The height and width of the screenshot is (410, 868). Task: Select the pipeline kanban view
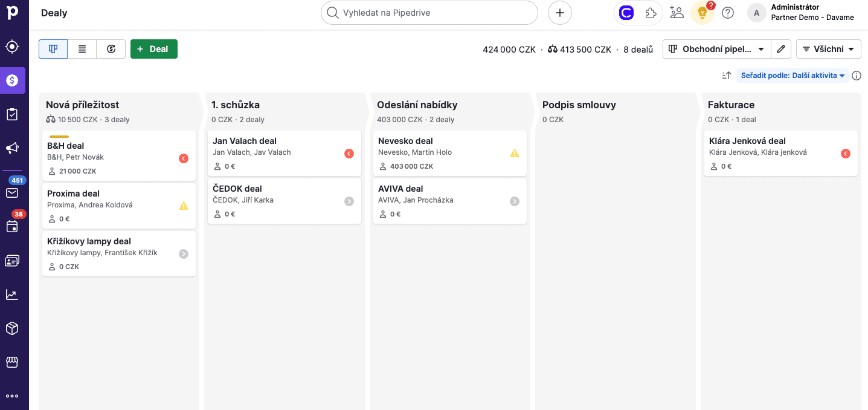(x=53, y=49)
